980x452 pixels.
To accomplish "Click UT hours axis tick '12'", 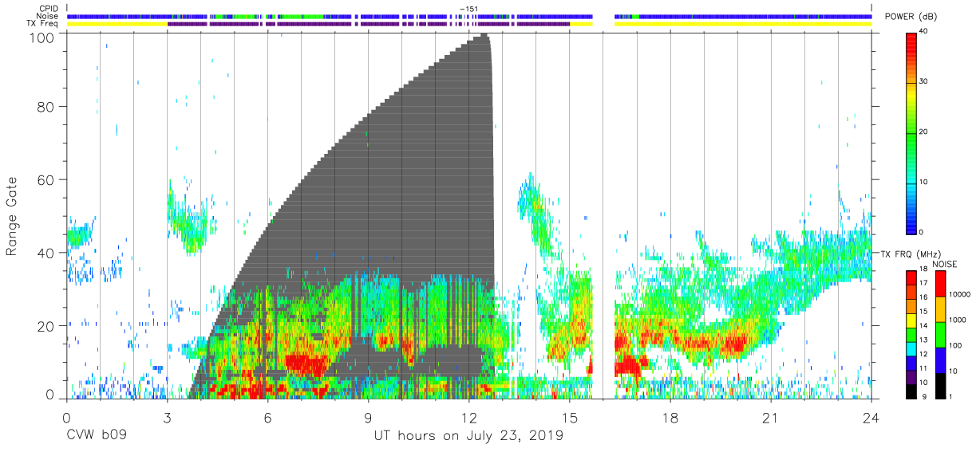I will (x=468, y=417).
